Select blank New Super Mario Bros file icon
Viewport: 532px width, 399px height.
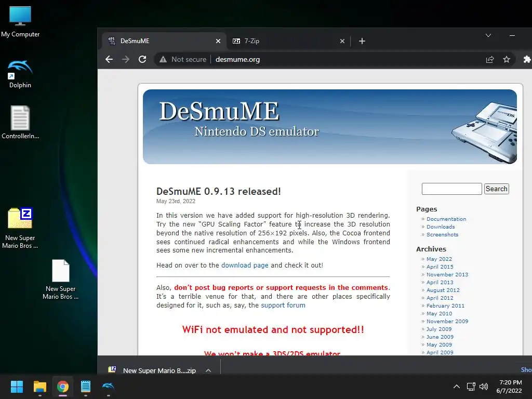coord(60,279)
